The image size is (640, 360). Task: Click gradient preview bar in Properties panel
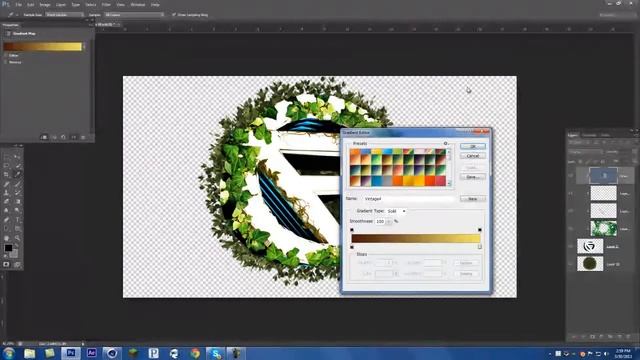42,47
